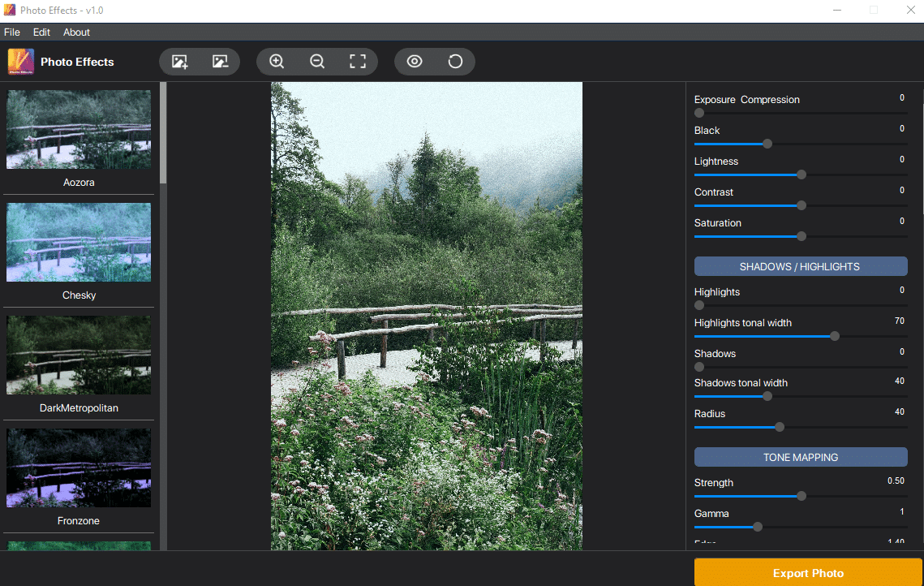The height and width of the screenshot is (586, 924).
Task: Click the Lightness slider handle
Action: coord(802,175)
